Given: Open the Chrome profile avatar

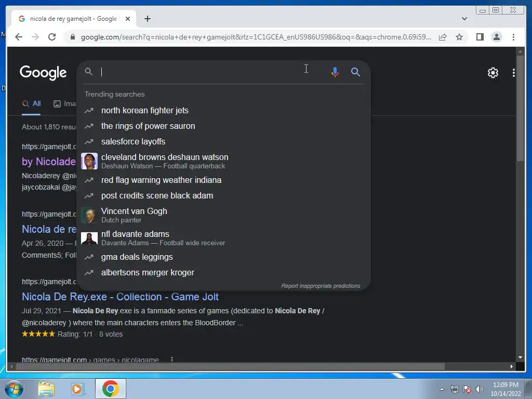Looking at the screenshot, I should (x=496, y=37).
